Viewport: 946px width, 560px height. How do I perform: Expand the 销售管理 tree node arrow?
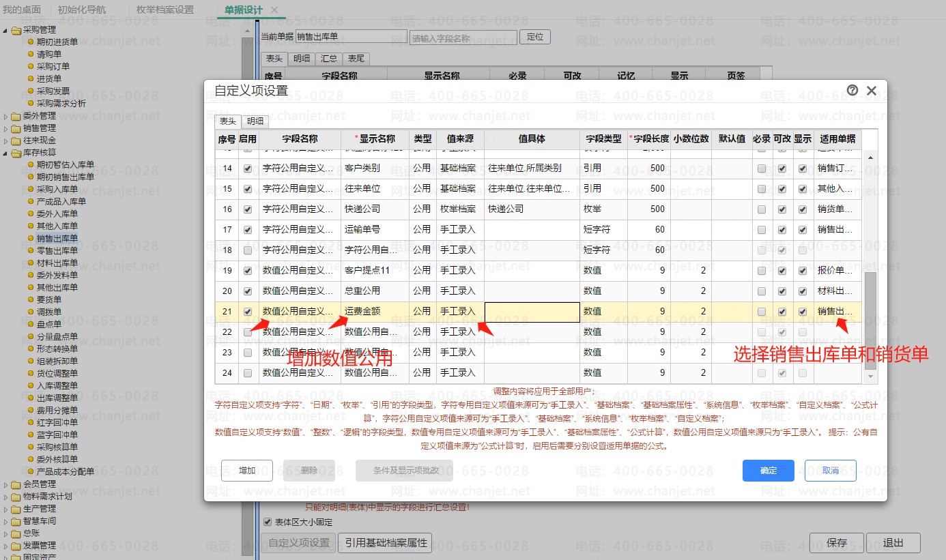coord(5,128)
